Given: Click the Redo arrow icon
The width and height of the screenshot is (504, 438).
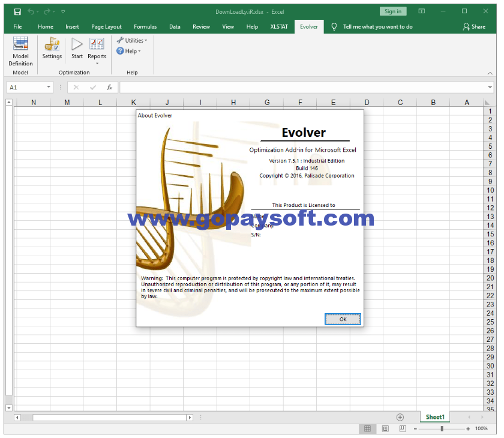Looking at the screenshot, I should click(x=47, y=12).
